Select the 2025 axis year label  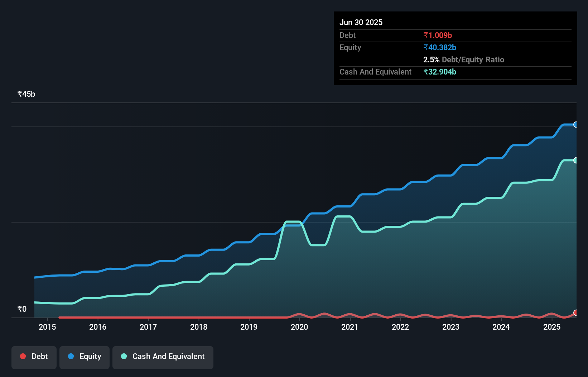pyautogui.click(x=552, y=327)
